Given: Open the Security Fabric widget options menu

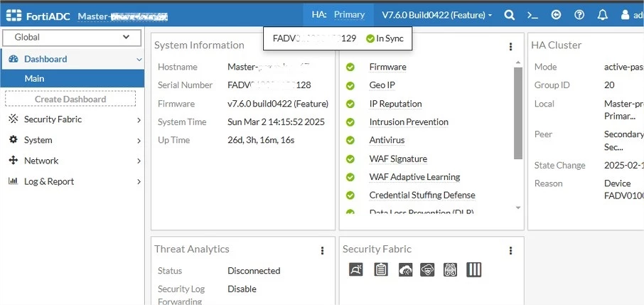Looking at the screenshot, I should click(x=510, y=250).
